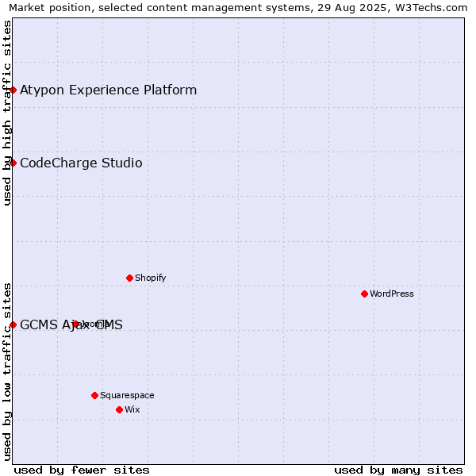Click the "used by low traffic sites" axis label
This screenshot has width=476, height=476.
6,372
